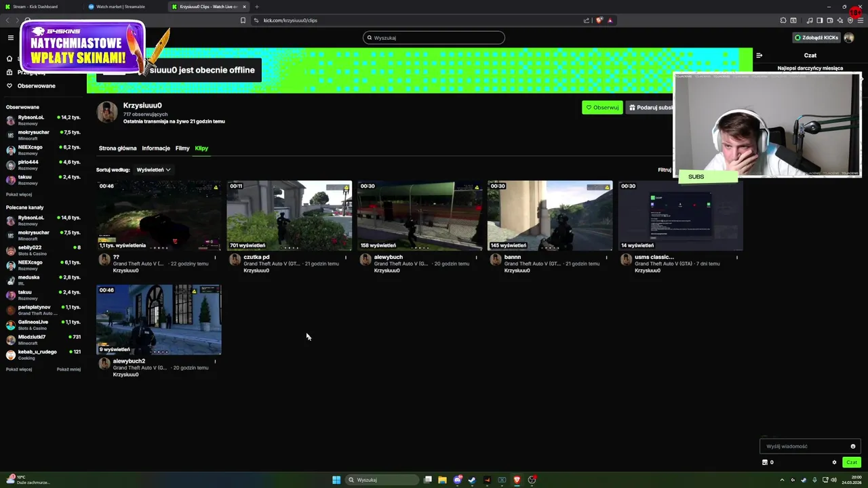The height and width of the screenshot is (488, 868).
Task: Select 'Filmy' channel tab
Action: [x=182, y=148]
